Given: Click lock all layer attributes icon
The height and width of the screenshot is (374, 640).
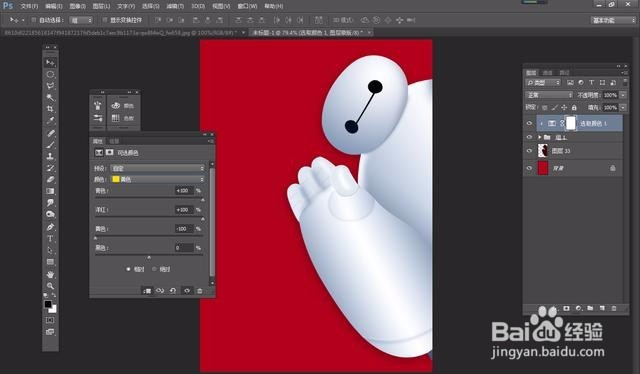Looking at the screenshot, I should (574, 107).
